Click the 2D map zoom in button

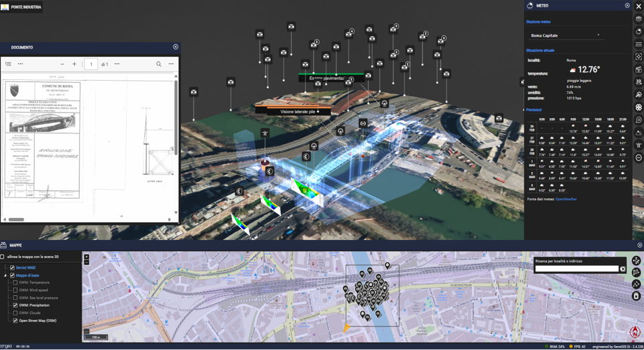86,257
